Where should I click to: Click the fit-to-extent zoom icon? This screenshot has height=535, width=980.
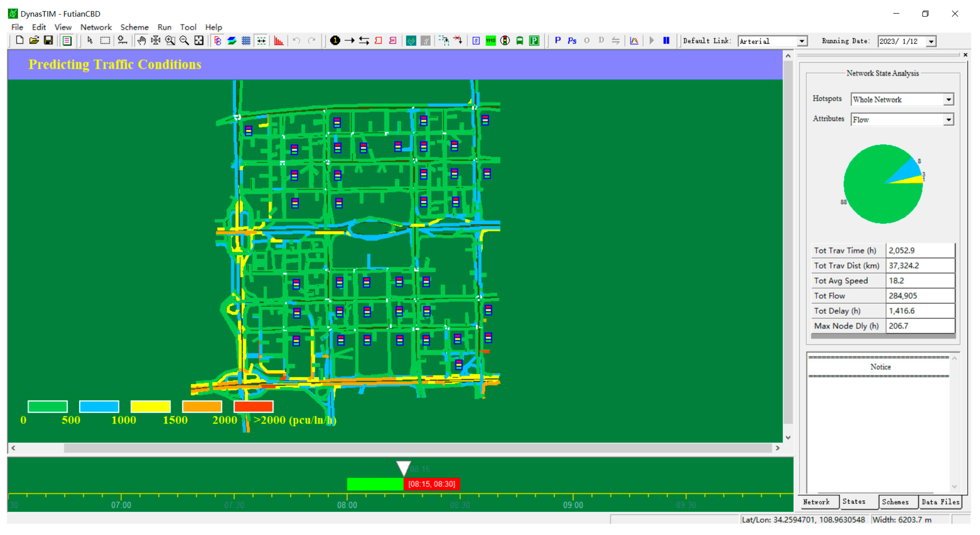pyautogui.click(x=199, y=40)
